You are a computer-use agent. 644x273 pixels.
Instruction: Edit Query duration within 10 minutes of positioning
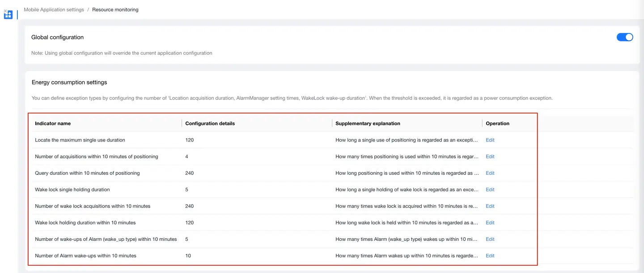pos(490,173)
